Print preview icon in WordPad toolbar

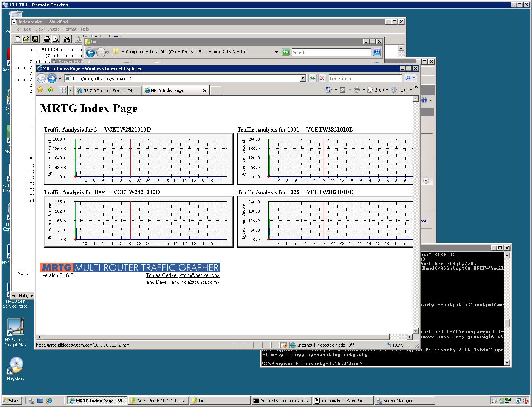click(55, 39)
